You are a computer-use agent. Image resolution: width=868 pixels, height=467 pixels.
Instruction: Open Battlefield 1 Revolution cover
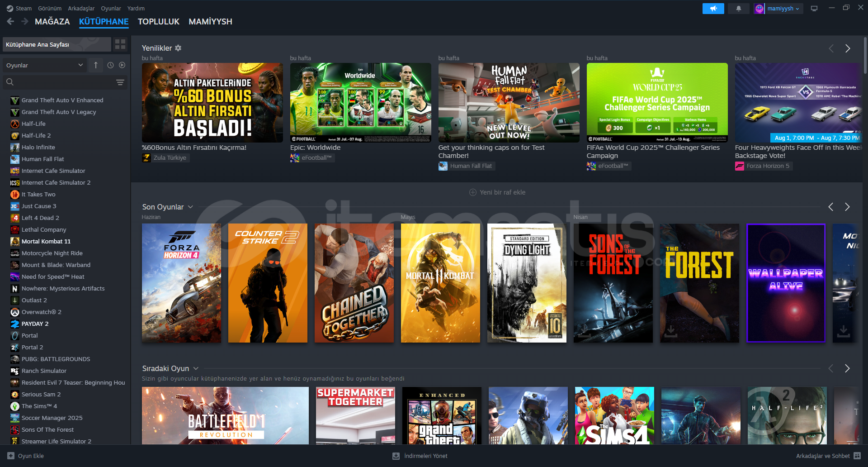[x=225, y=415]
